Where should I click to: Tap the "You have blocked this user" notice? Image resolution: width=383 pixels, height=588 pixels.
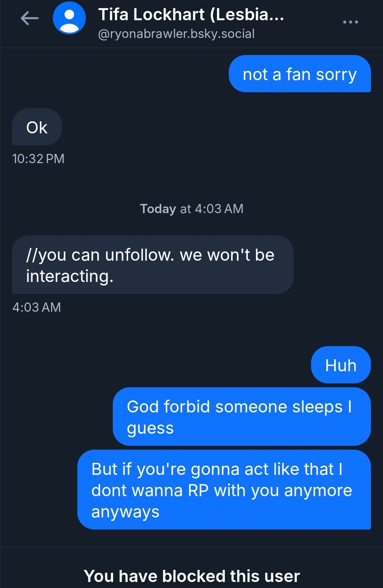click(x=191, y=576)
